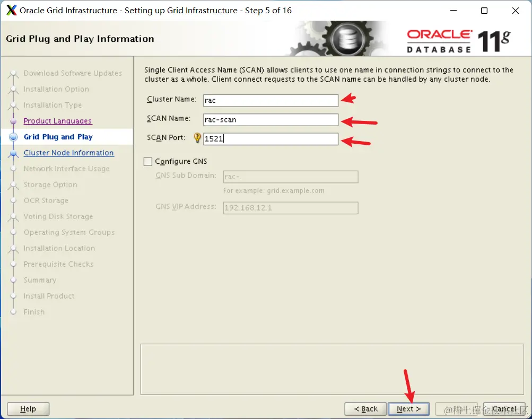Maximize the installer window

click(x=484, y=11)
